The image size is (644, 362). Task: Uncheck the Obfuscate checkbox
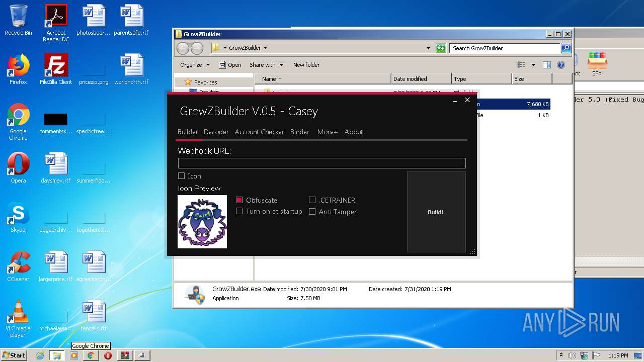239,200
